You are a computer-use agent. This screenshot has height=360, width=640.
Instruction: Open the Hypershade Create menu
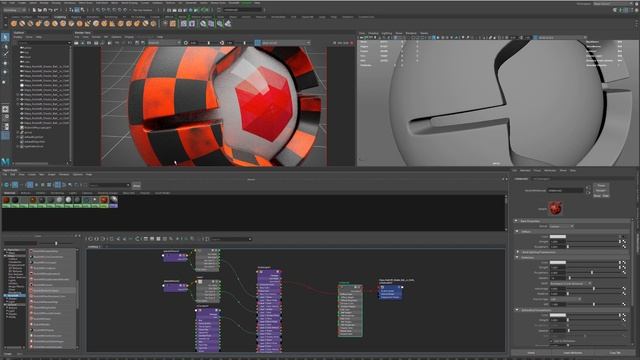[32, 174]
